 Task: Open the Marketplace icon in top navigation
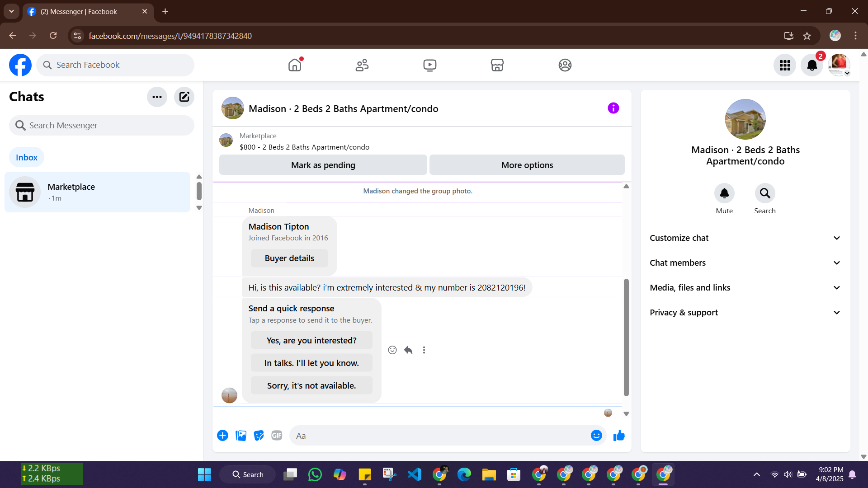pos(497,65)
